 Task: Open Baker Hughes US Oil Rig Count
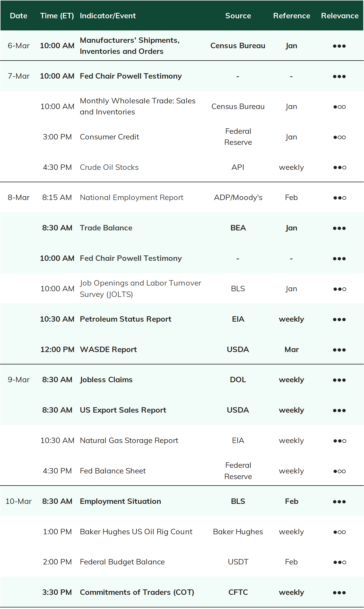click(136, 532)
